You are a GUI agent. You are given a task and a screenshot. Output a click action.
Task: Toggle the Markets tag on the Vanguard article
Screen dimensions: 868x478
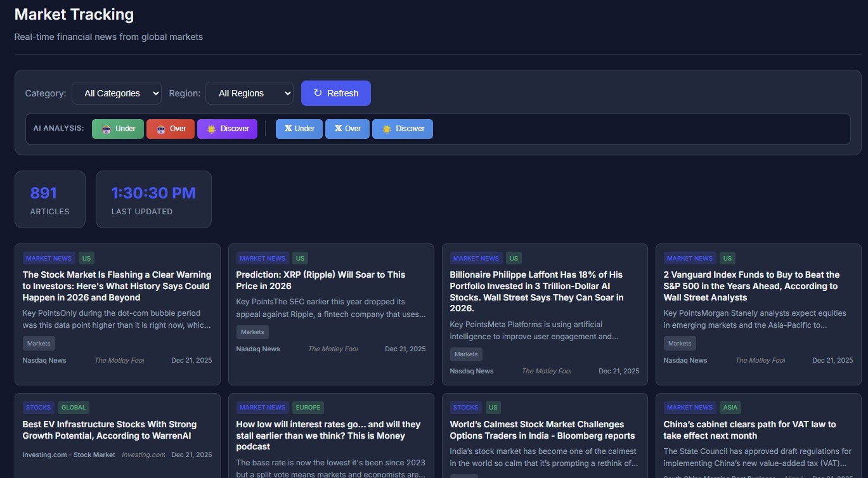tap(679, 343)
